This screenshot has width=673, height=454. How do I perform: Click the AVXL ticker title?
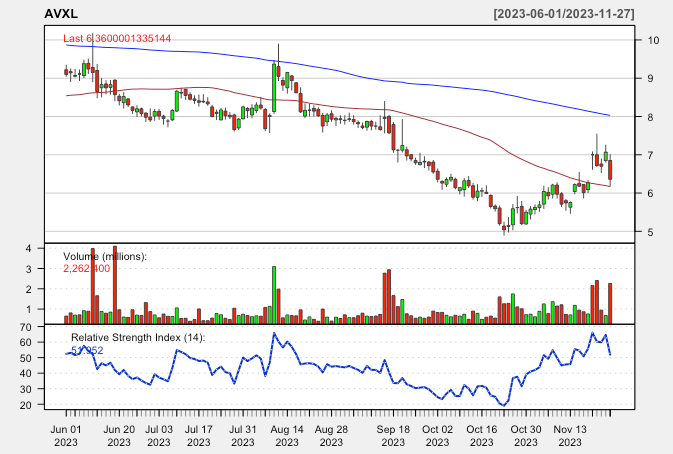[62, 11]
